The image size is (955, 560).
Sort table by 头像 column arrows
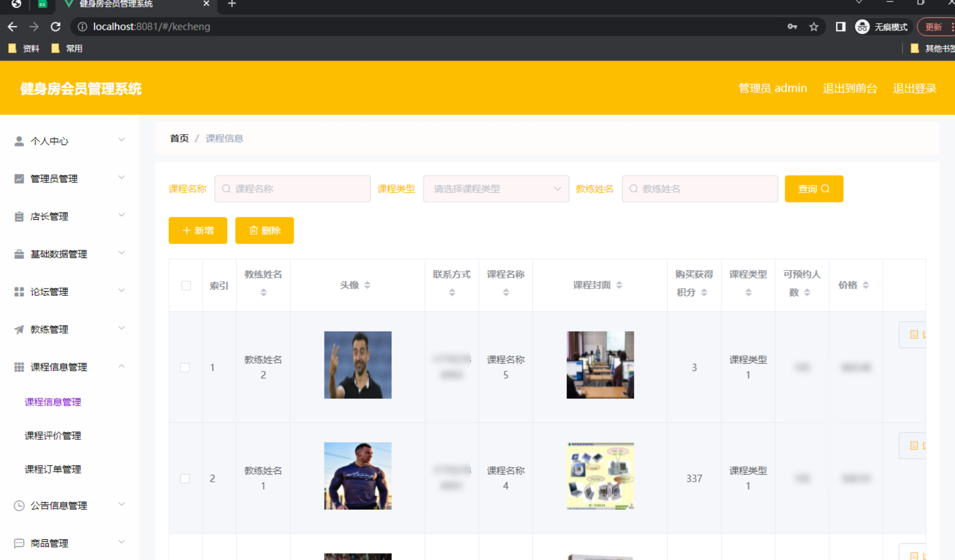click(368, 285)
